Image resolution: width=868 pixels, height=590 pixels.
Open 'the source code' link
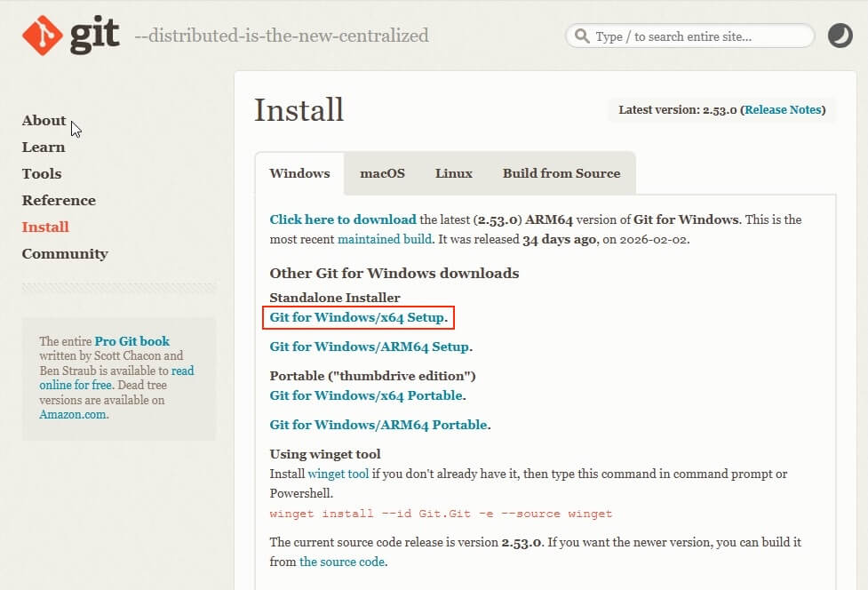[342, 562]
